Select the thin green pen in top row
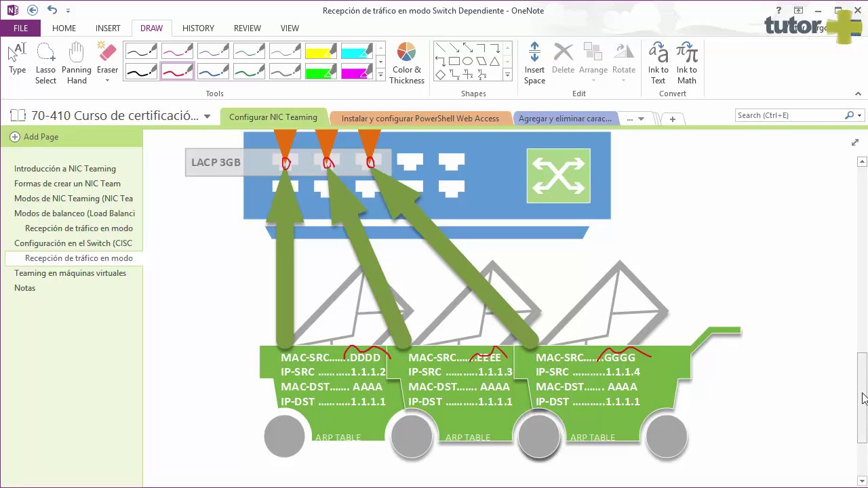The height and width of the screenshot is (488, 868). [249, 51]
